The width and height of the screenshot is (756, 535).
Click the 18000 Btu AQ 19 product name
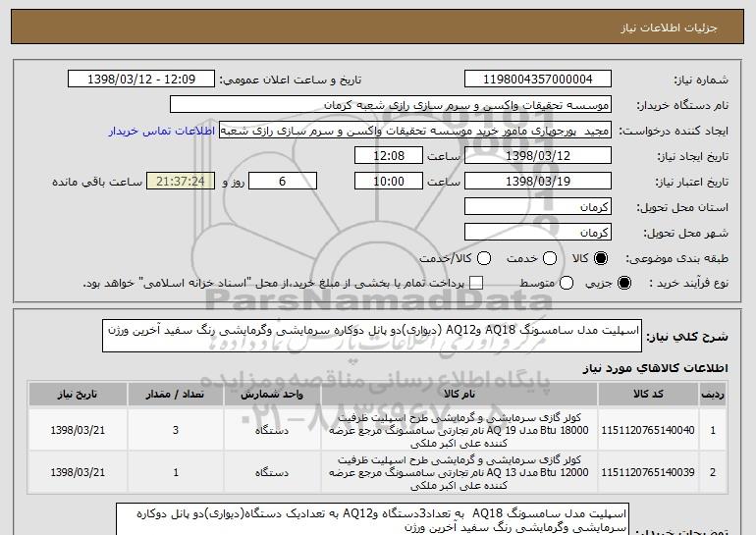459,430
